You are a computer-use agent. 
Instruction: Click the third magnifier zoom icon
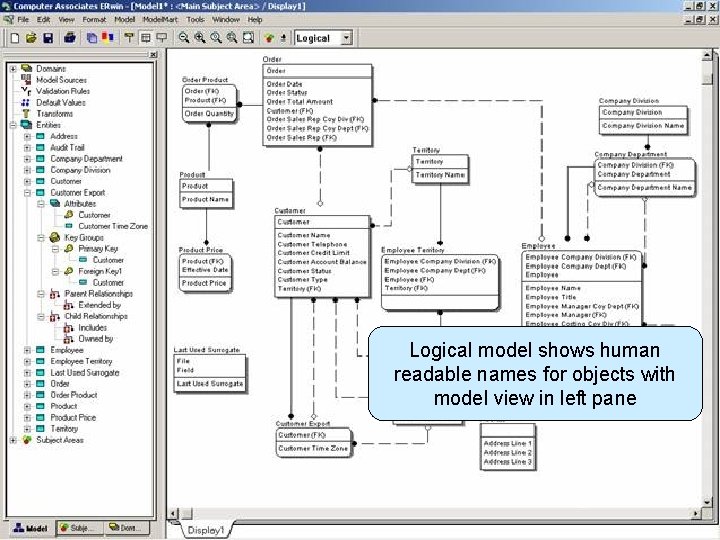point(216,38)
